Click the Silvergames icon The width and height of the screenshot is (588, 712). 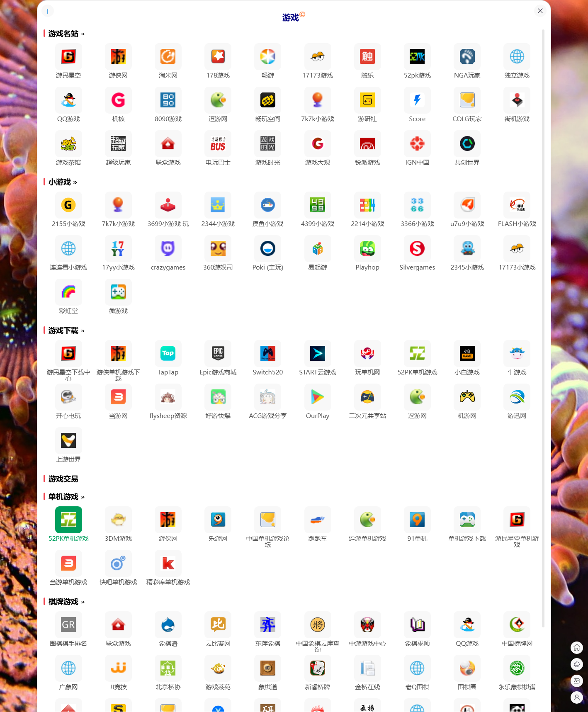click(417, 249)
